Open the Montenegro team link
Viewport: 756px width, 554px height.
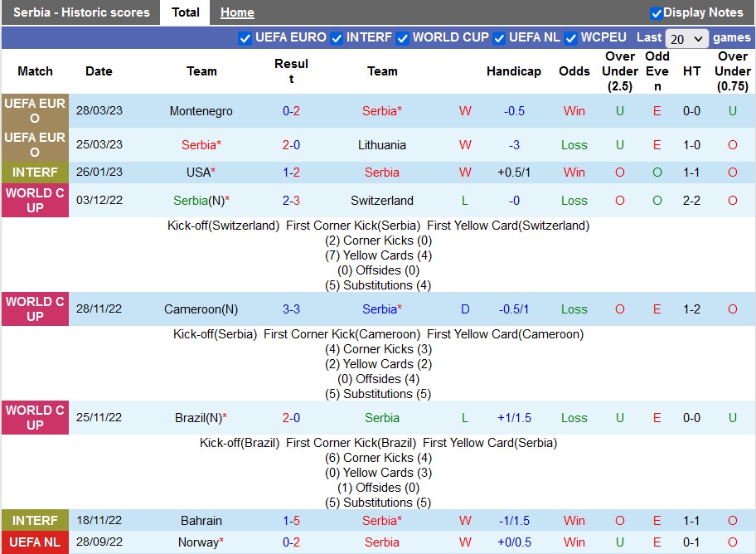pos(201,111)
